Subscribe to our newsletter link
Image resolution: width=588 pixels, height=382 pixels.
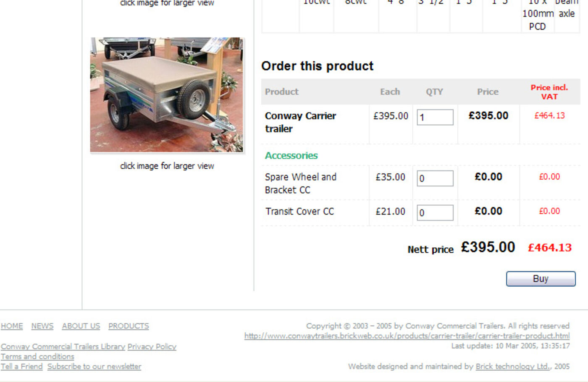[x=94, y=366]
